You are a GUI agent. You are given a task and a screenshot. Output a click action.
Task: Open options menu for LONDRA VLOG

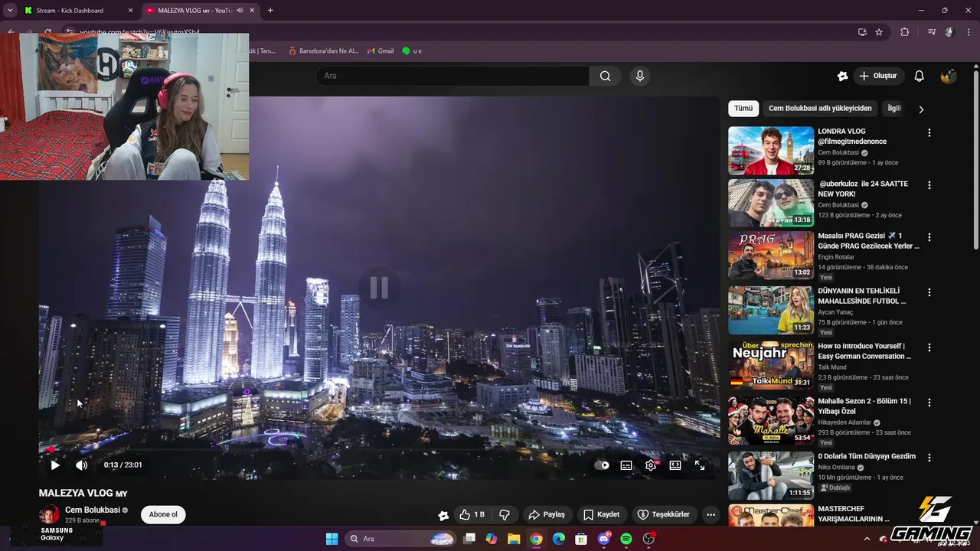pos(929,132)
